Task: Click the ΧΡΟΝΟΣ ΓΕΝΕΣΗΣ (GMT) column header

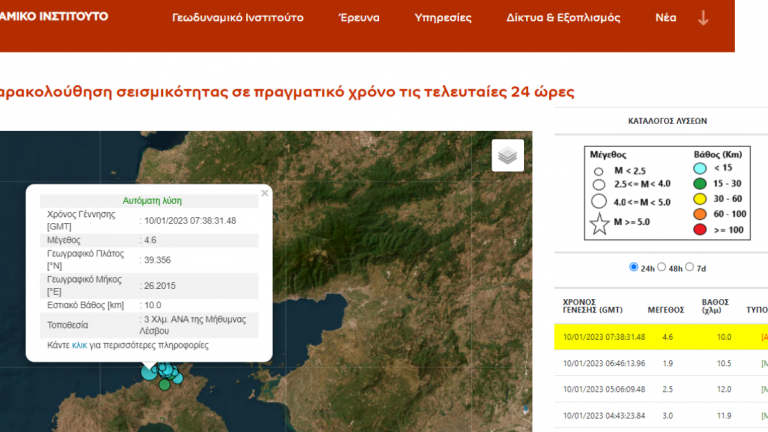Action: (x=593, y=306)
